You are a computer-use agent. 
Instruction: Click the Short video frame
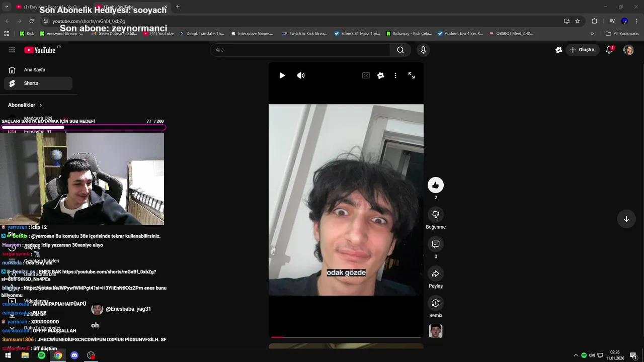coord(346,200)
